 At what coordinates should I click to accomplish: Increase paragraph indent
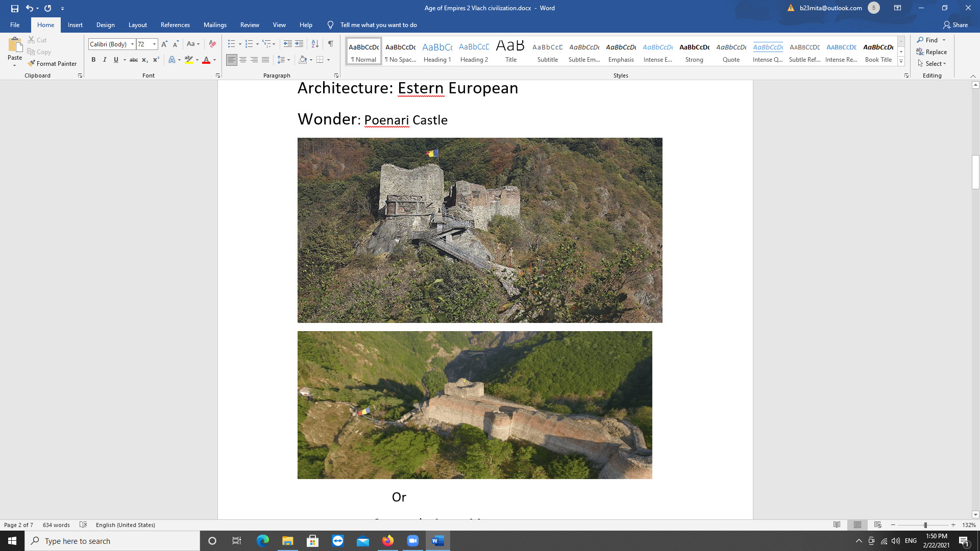point(299,44)
